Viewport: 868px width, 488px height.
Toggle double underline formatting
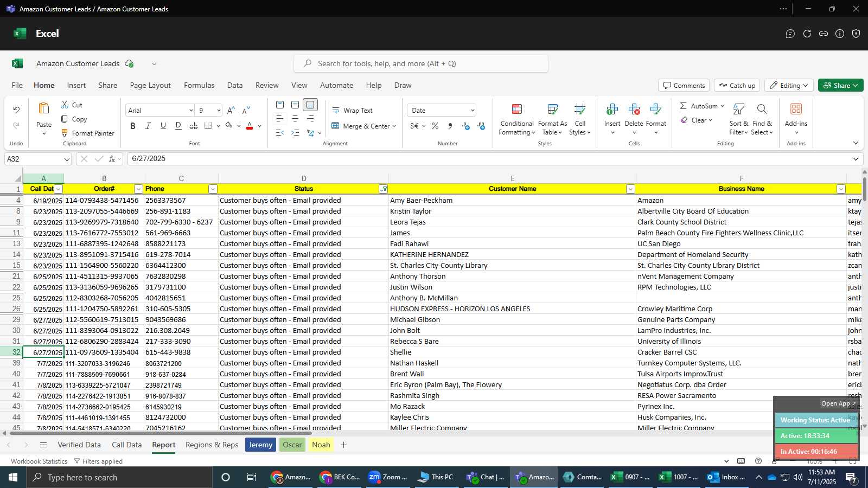[x=178, y=126]
